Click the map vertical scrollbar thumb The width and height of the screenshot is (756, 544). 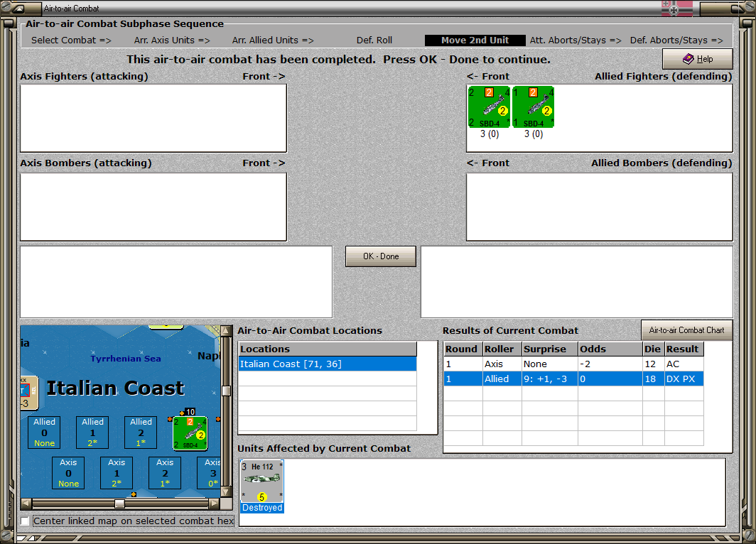pyautogui.click(x=226, y=391)
